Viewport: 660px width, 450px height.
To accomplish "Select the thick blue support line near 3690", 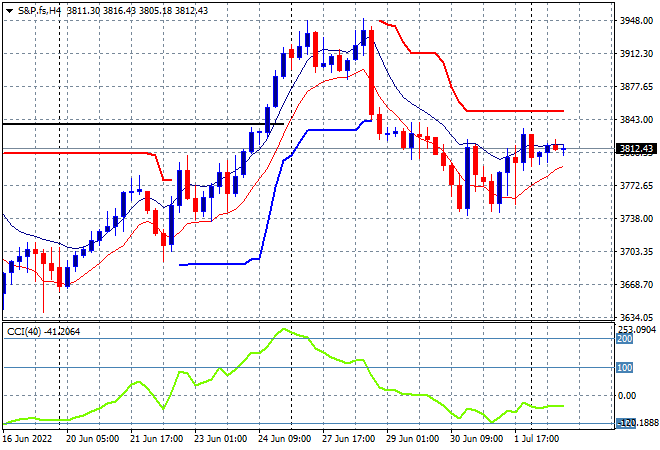I will coord(213,264).
